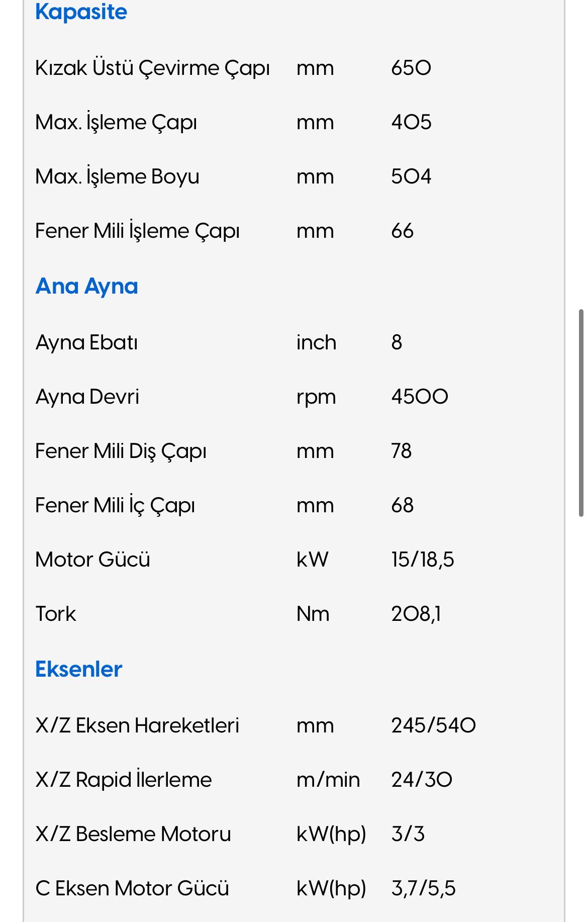Image resolution: width=588 pixels, height=922 pixels.
Task: Click the Fener Mili İç Çapı label
Action: [115, 506]
